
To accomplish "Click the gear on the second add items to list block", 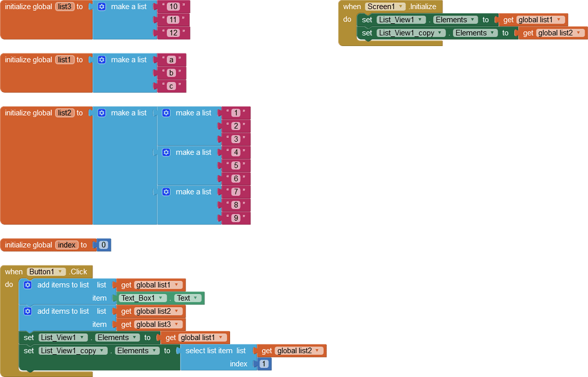I will pyautogui.click(x=27, y=311).
